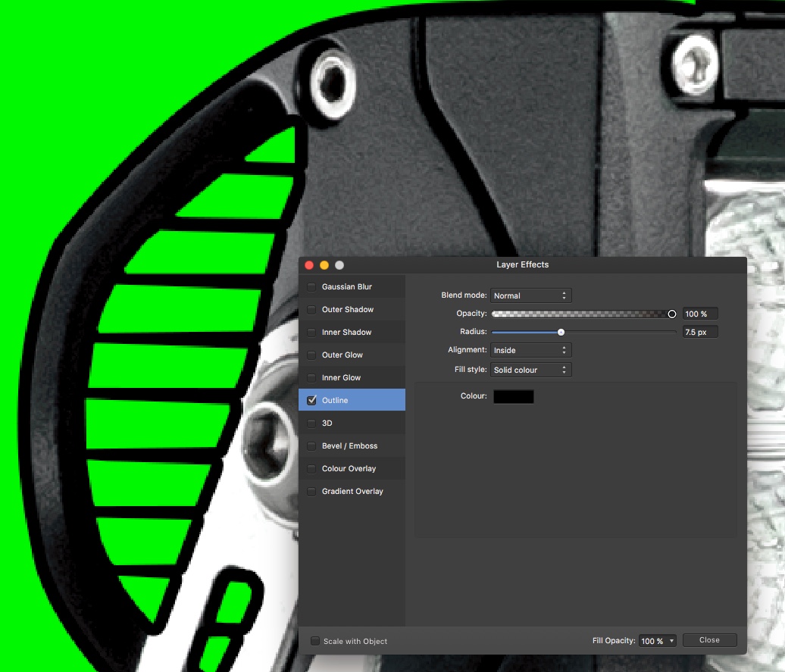Click the red close window button
The width and height of the screenshot is (785, 672).
coord(309,265)
